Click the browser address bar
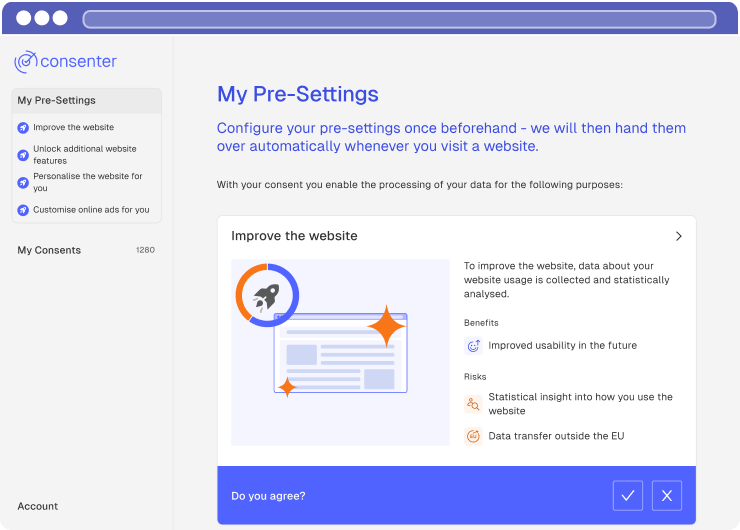 coord(399,19)
